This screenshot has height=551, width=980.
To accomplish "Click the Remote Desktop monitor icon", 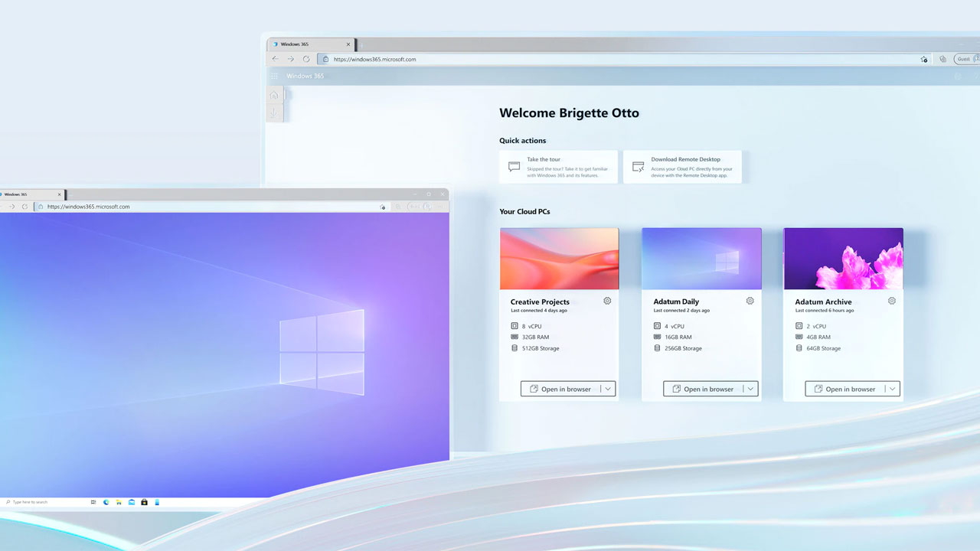I will coord(638,167).
